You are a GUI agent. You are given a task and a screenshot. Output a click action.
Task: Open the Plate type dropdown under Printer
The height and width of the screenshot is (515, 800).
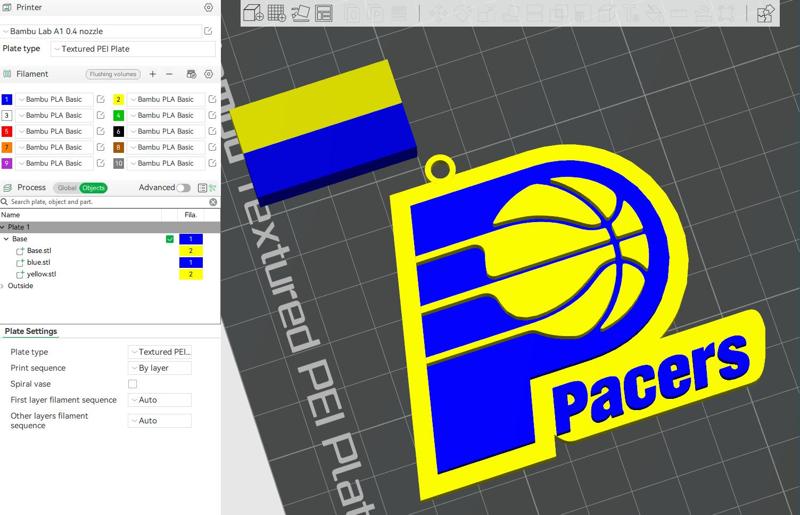134,49
